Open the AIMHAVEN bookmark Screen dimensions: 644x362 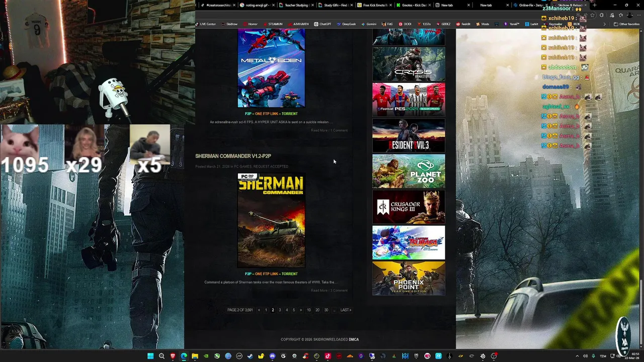298,24
